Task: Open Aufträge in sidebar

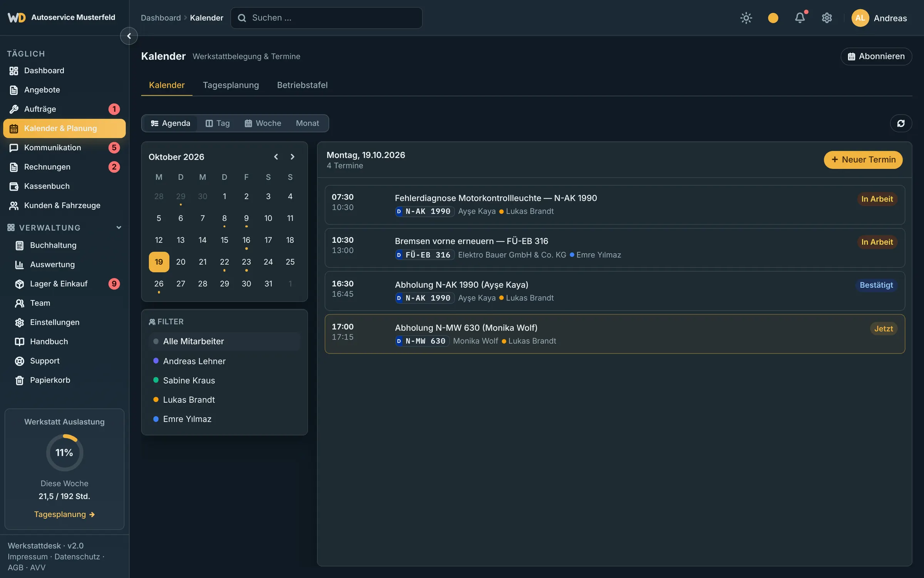Action: (64, 109)
